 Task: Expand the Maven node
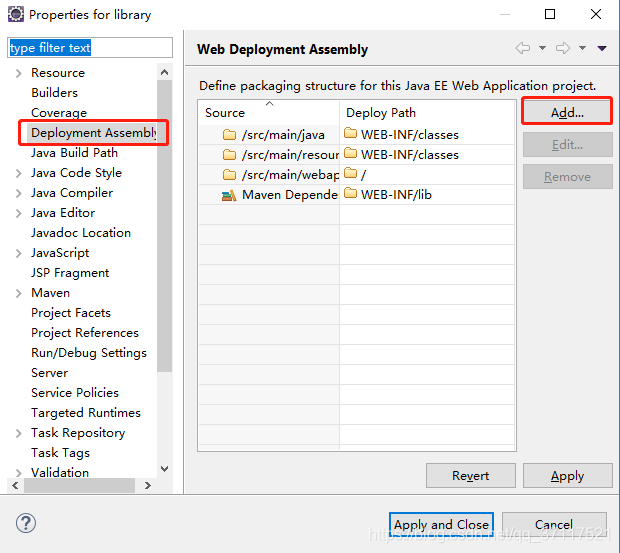pos(18,293)
